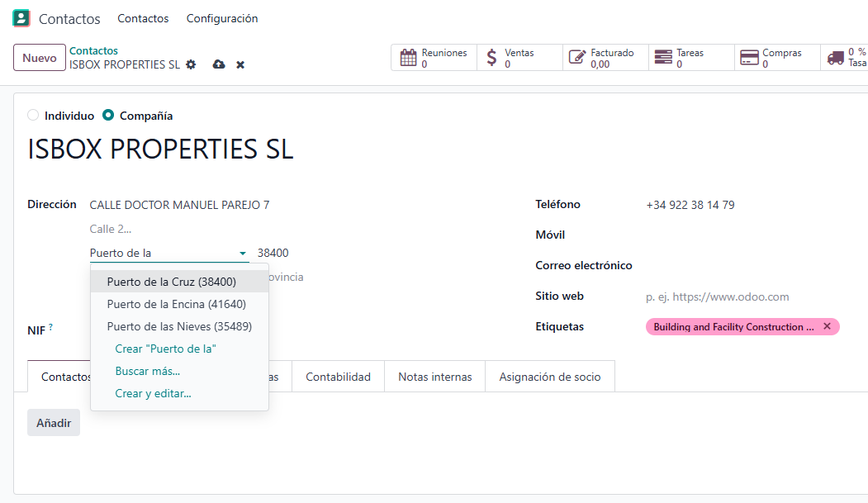Open the Configuración menu
868x503 pixels.
tap(222, 18)
